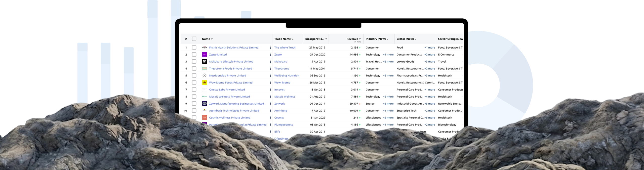Viewport: 644px width, 170px height.
Task: Toggle the select-all checkbox in table header
Action: 194,39
